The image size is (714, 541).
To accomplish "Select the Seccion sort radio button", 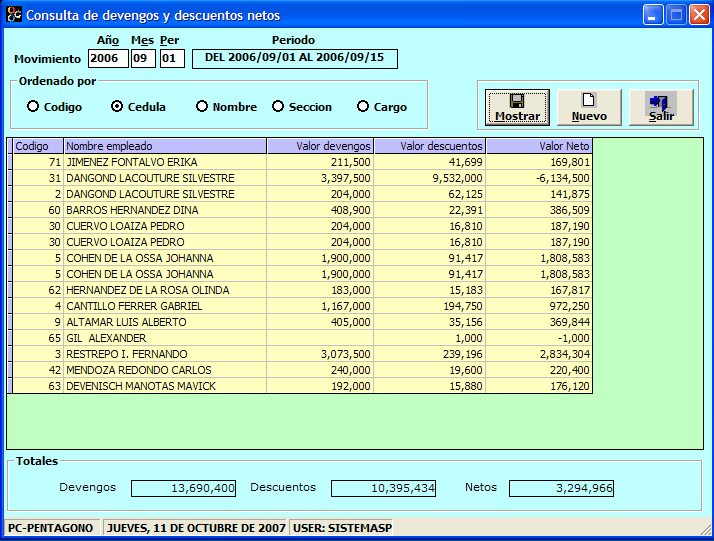I will click(x=278, y=107).
